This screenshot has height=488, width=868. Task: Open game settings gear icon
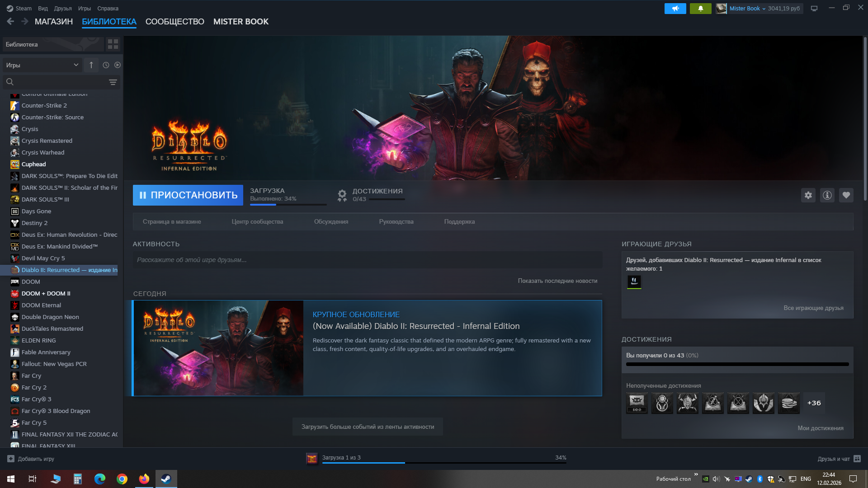(x=808, y=195)
